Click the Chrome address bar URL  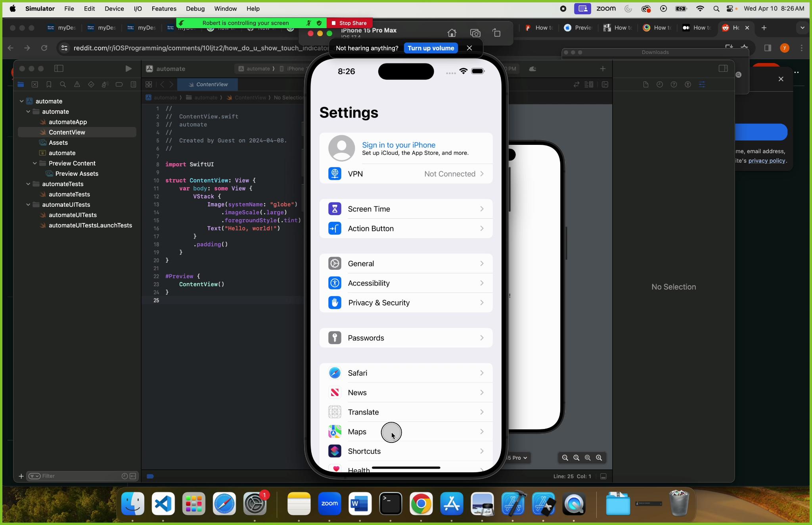201,48
